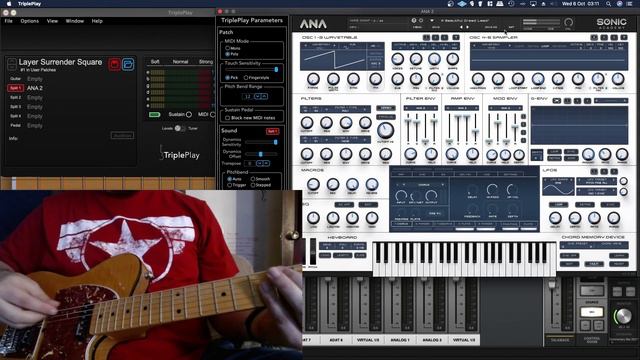Select oscillator 2 button in OSC 1-3 Wavetable
Screen dimensions: 640x360
436,38
